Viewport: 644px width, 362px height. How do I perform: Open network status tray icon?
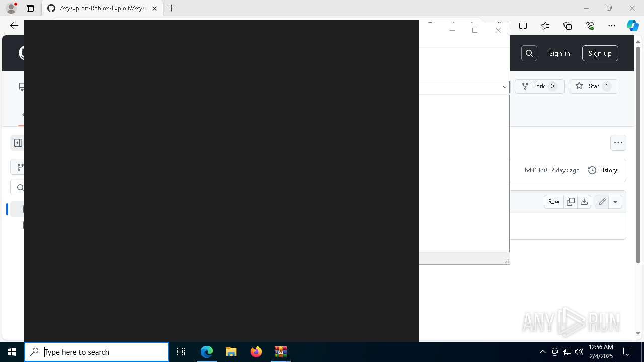pyautogui.click(x=567, y=352)
